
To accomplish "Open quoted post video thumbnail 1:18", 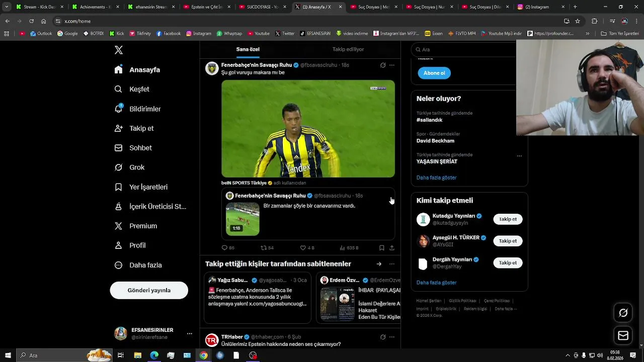I will 243,219.
